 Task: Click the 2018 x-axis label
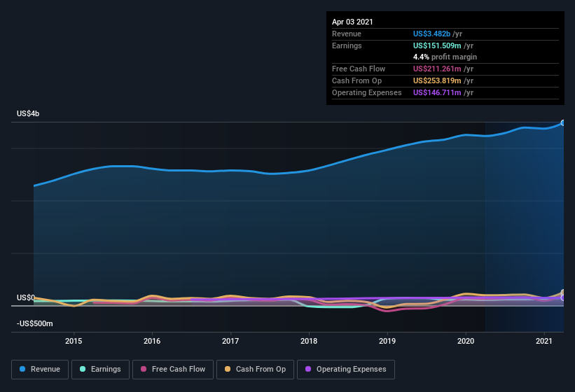click(309, 341)
